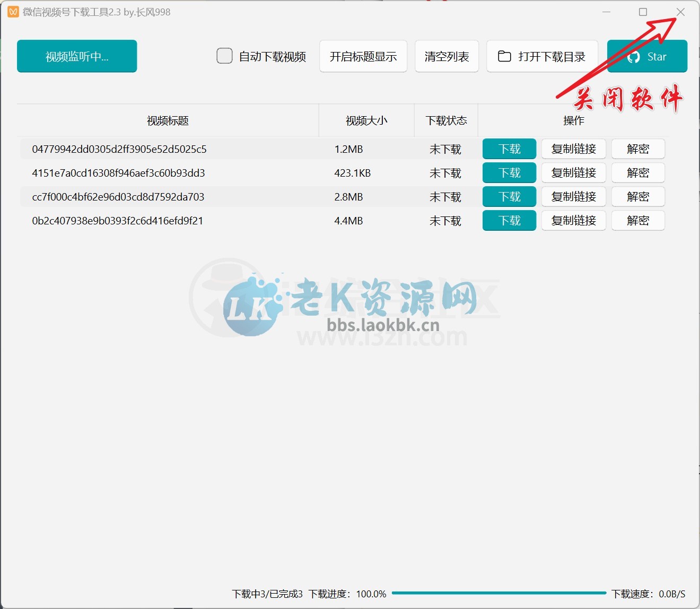Select title 04779942dd0305d2ff3905e52d5025c5
This screenshot has width=700, height=609.
click(x=119, y=149)
